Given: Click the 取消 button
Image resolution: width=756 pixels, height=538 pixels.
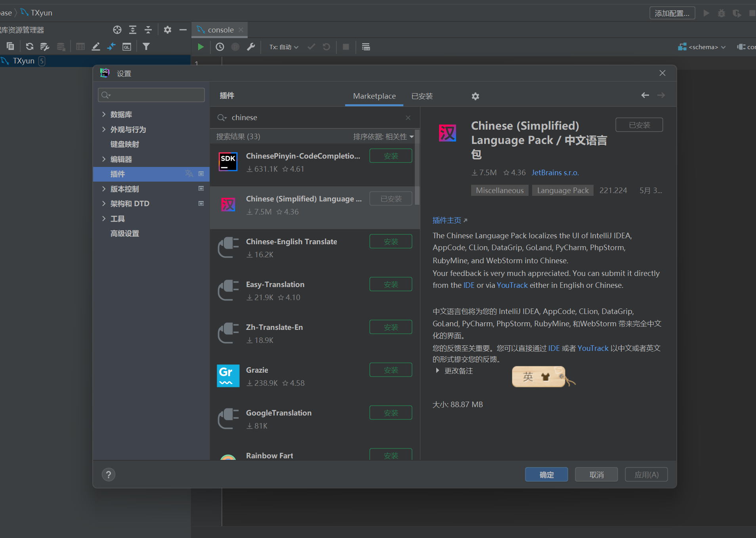Looking at the screenshot, I should click(x=596, y=475).
